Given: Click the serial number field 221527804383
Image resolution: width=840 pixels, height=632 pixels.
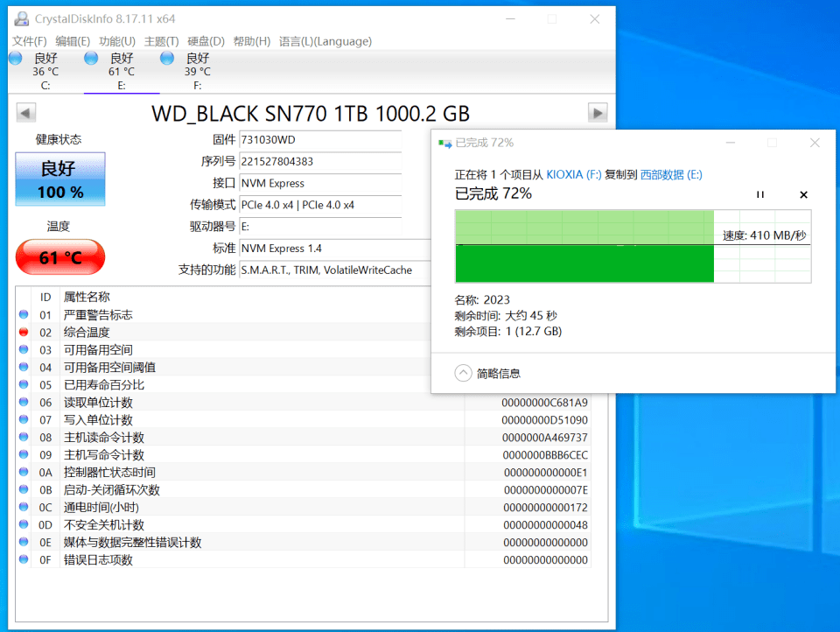Looking at the screenshot, I should coord(320,161).
